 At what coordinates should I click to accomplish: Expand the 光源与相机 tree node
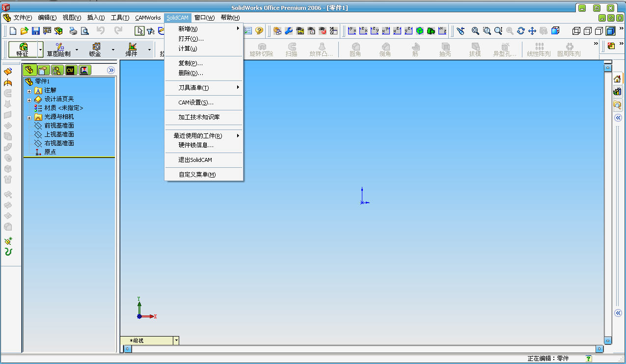(x=29, y=117)
